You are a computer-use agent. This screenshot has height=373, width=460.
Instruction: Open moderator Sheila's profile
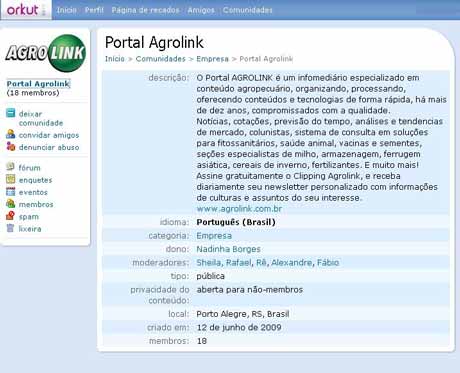208,262
